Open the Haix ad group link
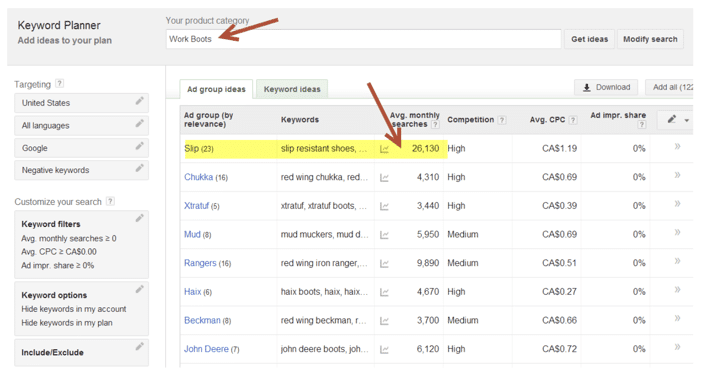Viewport: 705px width, 376px height. point(192,292)
